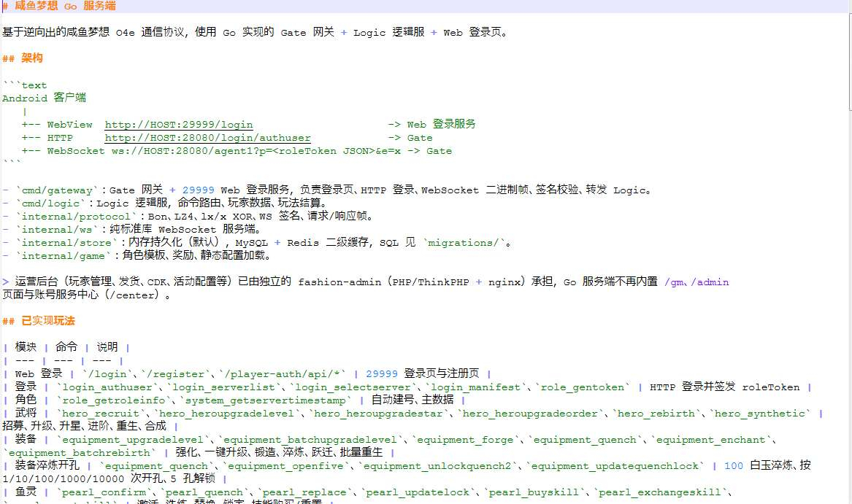Image resolution: width=852 pixels, height=504 pixels.
Task: Click the 'migrations/' path text
Action: click(x=463, y=242)
